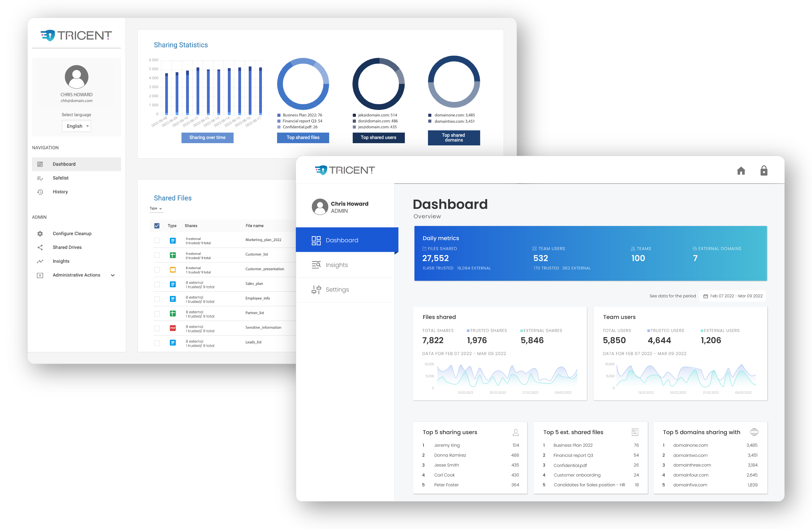Click the calendar icon in period selector
The width and height of the screenshot is (812, 529).
coord(706,296)
